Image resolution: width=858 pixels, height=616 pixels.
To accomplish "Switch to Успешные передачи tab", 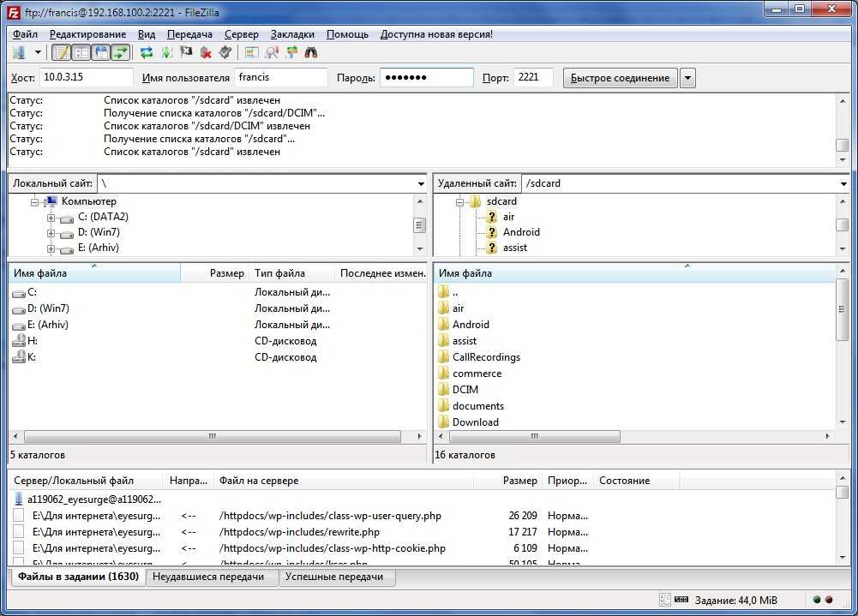I will coord(337,577).
